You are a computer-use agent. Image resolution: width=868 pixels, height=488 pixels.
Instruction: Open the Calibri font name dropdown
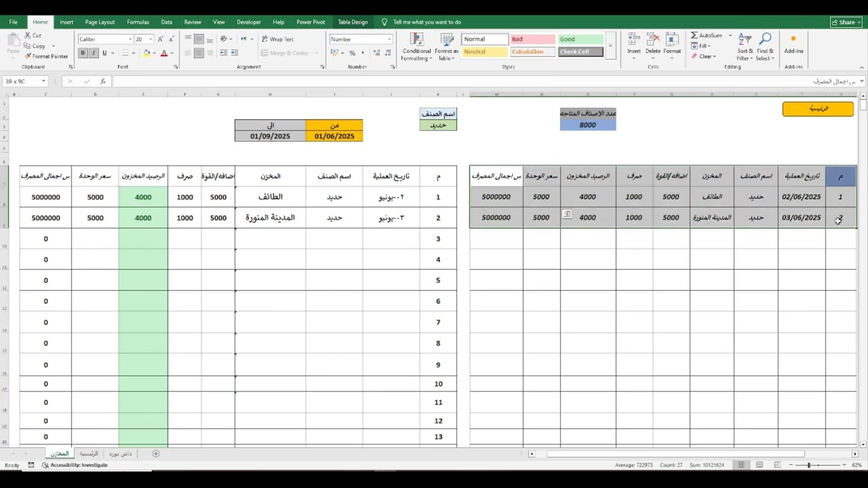point(130,39)
